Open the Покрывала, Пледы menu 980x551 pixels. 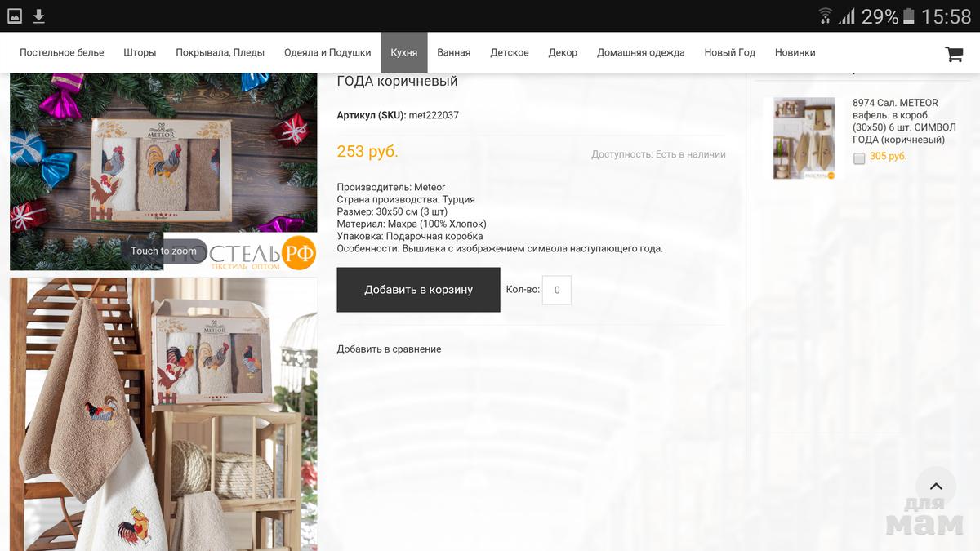[220, 52]
